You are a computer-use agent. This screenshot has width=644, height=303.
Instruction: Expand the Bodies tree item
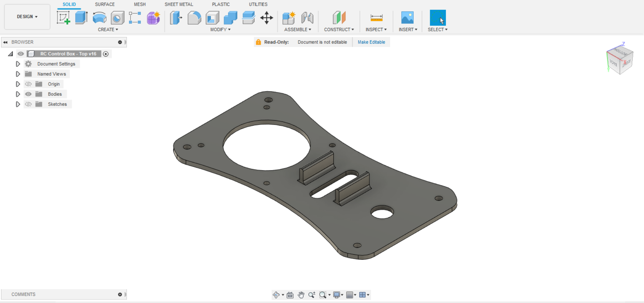(x=18, y=94)
